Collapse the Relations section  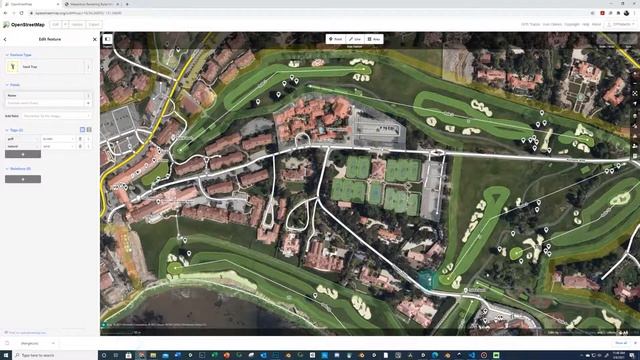coord(18,169)
